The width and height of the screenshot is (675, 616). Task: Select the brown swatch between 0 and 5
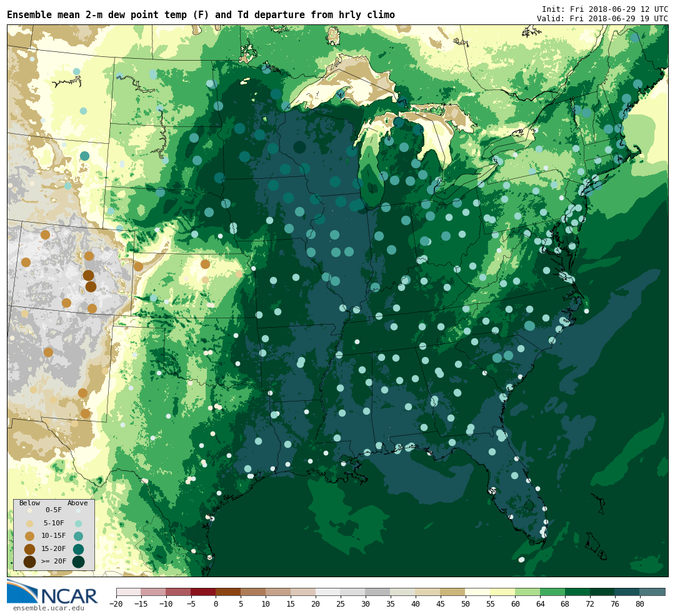click(x=229, y=592)
